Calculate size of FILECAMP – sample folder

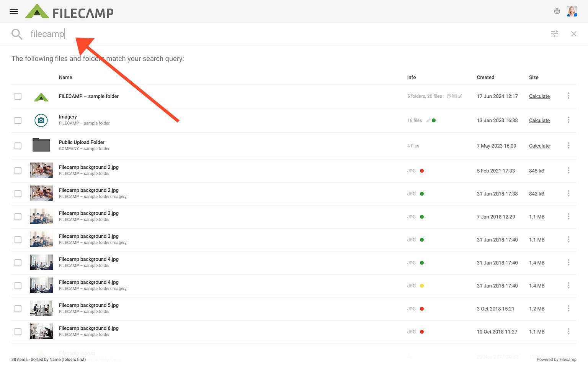tap(539, 96)
